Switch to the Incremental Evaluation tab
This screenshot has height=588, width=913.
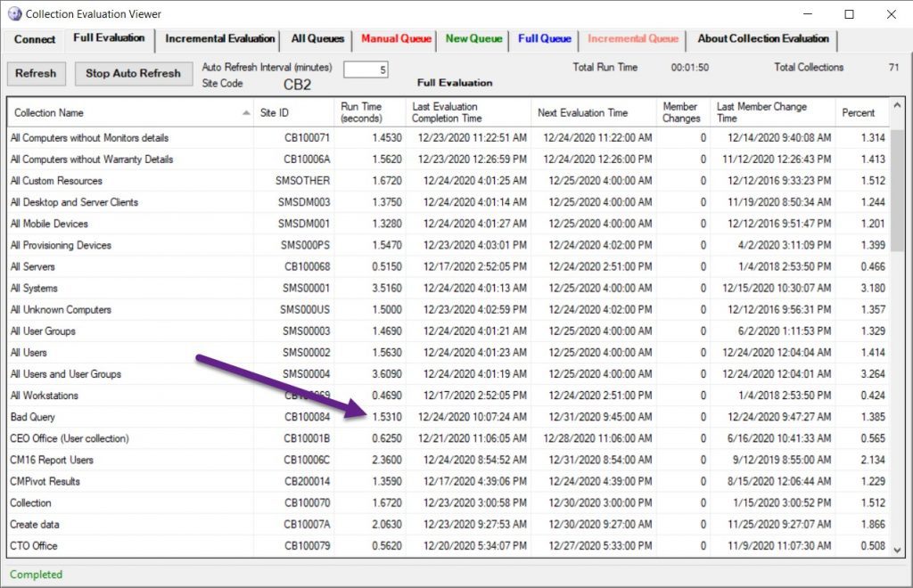pyautogui.click(x=218, y=39)
